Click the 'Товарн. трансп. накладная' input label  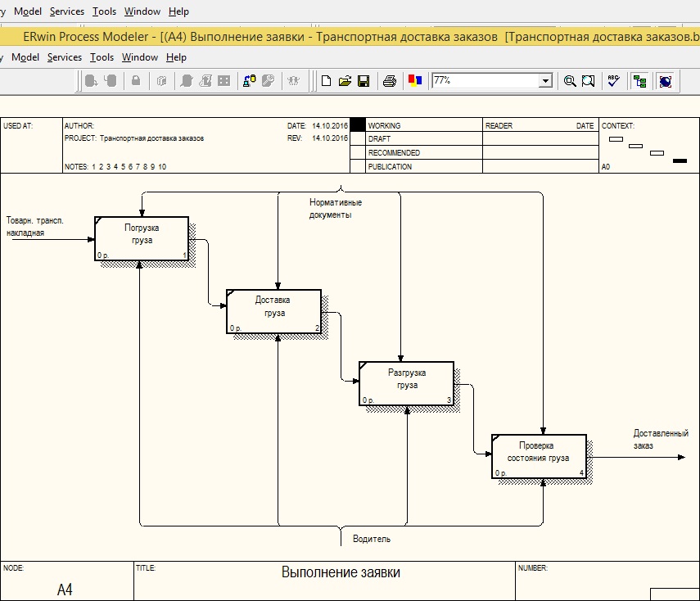click(34, 226)
